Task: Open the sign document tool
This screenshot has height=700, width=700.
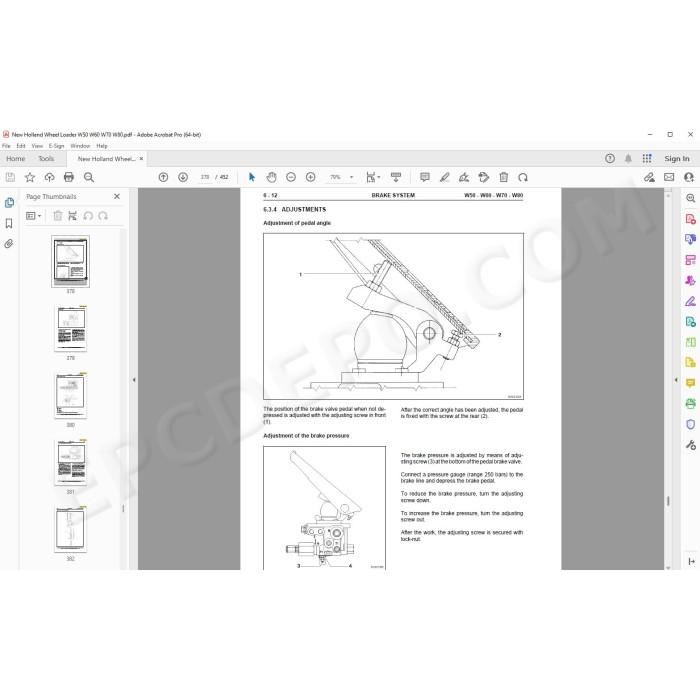Action: pos(464,177)
